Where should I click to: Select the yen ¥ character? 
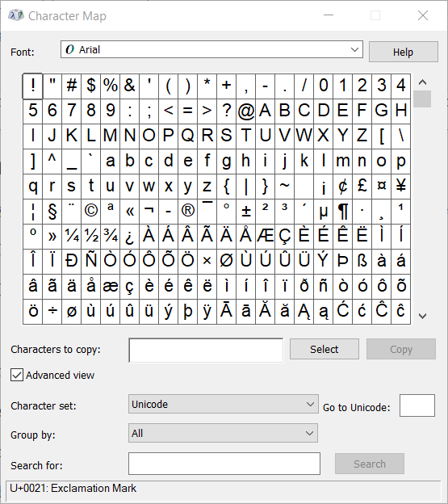pos(401,186)
